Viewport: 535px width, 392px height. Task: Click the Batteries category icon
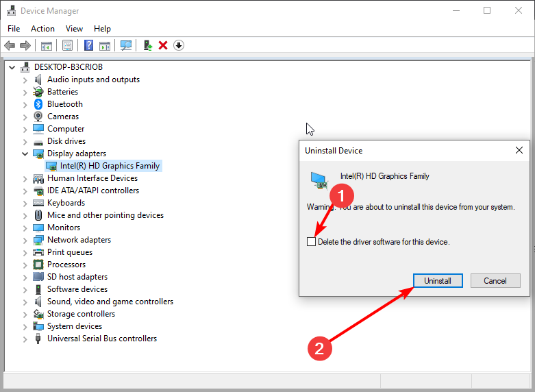[x=38, y=92]
